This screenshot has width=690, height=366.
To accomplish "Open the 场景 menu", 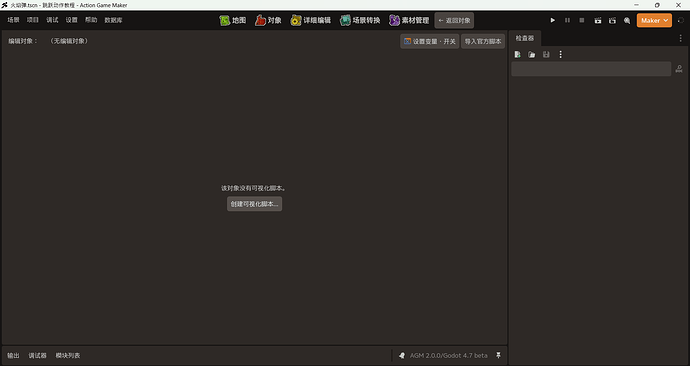I will 13,20.
